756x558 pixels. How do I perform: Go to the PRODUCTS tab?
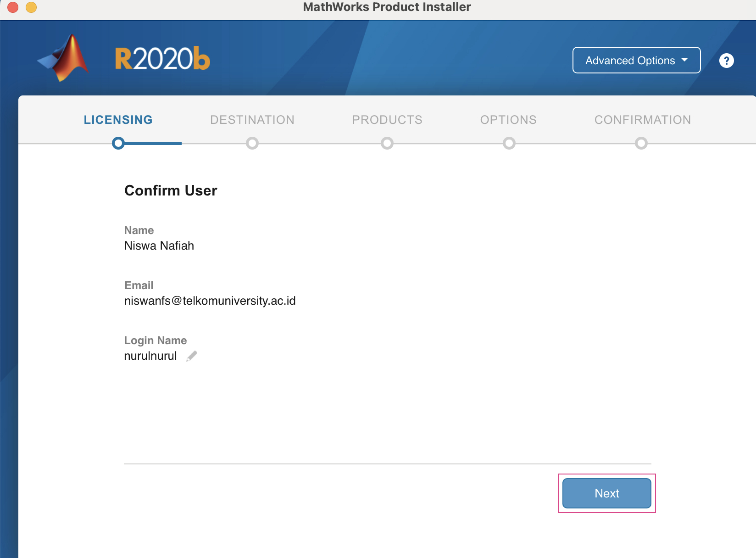tap(387, 120)
